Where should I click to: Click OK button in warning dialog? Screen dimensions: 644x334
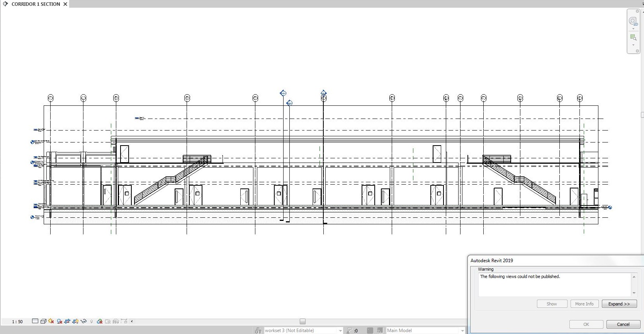586,324
